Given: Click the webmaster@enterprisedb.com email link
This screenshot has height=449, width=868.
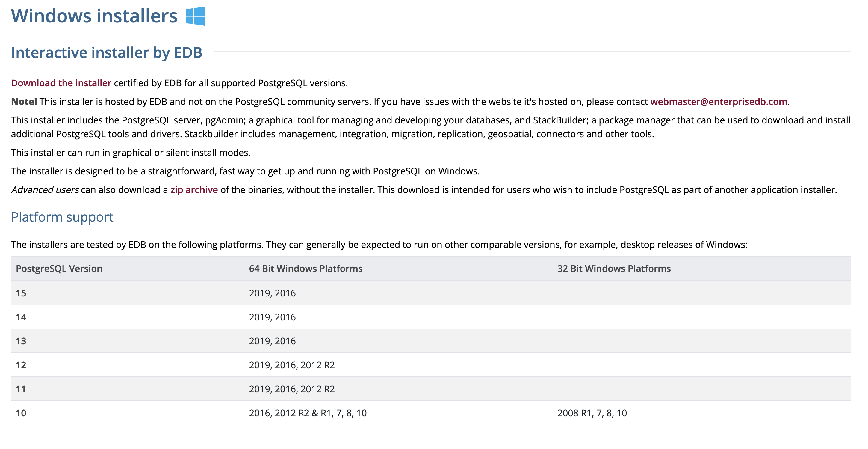Looking at the screenshot, I should [718, 102].
